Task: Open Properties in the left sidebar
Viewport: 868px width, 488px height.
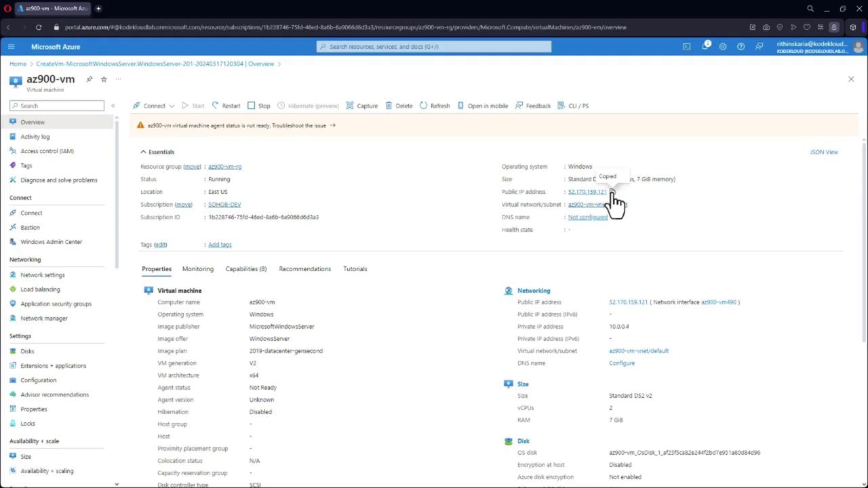Action: pos(33,409)
